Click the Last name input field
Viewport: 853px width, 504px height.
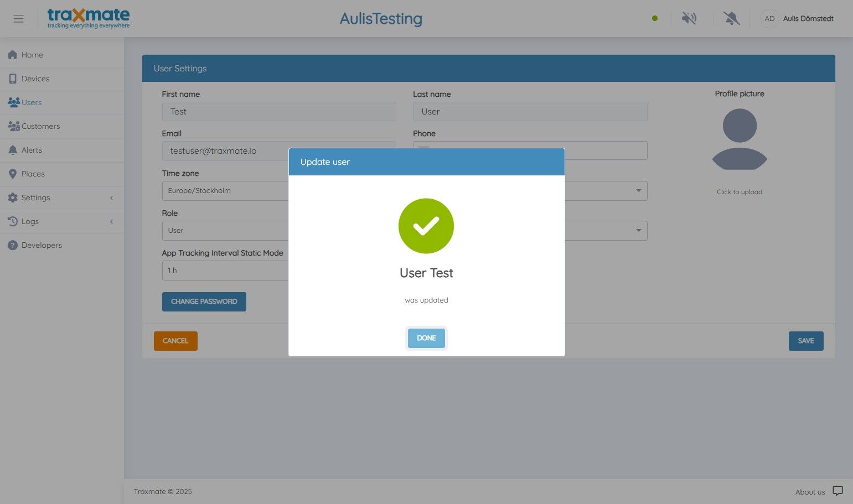[x=530, y=112]
